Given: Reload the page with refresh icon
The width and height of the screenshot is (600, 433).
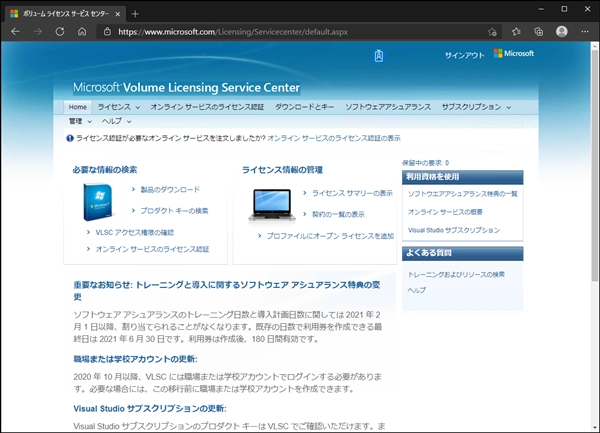Looking at the screenshot, I should [x=60, y=32].
